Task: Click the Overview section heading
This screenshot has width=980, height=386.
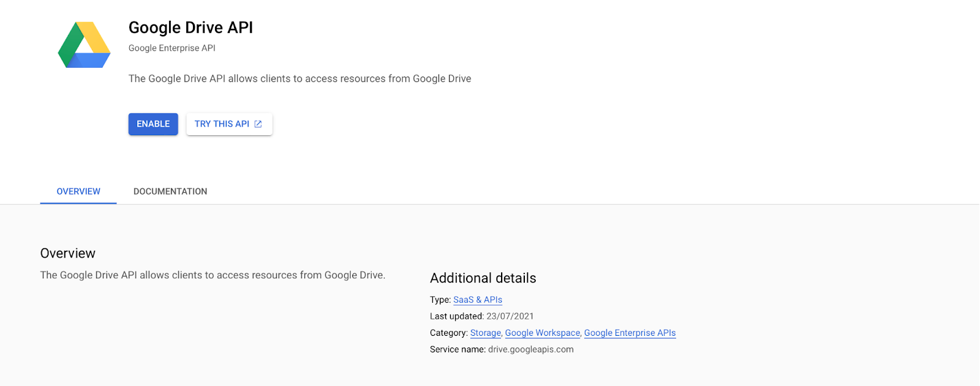Action: pos(68,253)
